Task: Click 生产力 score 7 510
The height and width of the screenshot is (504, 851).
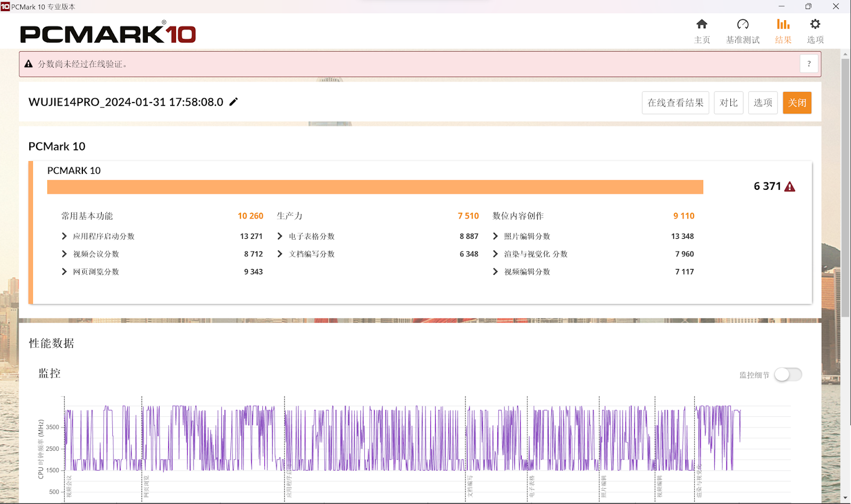Action: click(x=468, y=216)
